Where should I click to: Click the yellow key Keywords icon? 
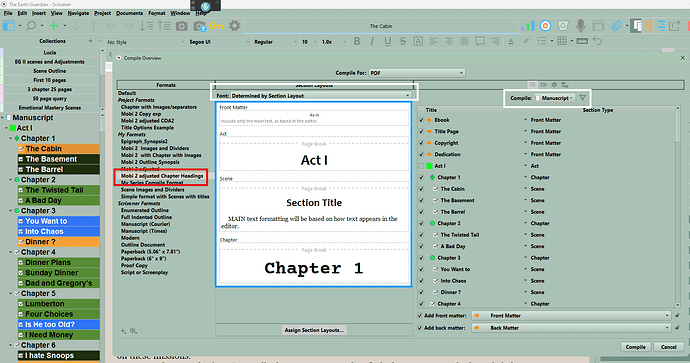pyautogui.click(x=217, y=26)
